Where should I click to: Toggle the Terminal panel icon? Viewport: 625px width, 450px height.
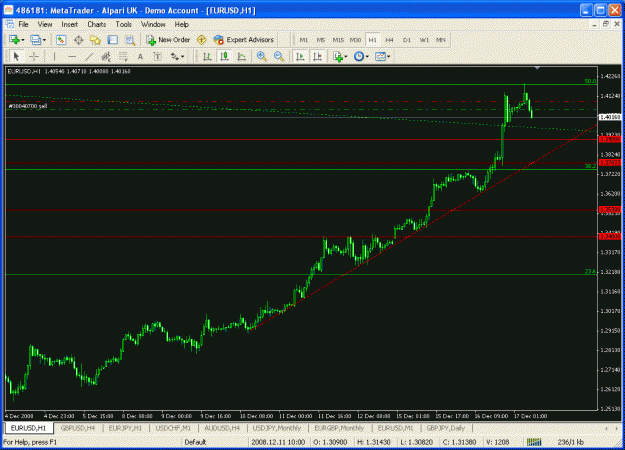(113, 39)
